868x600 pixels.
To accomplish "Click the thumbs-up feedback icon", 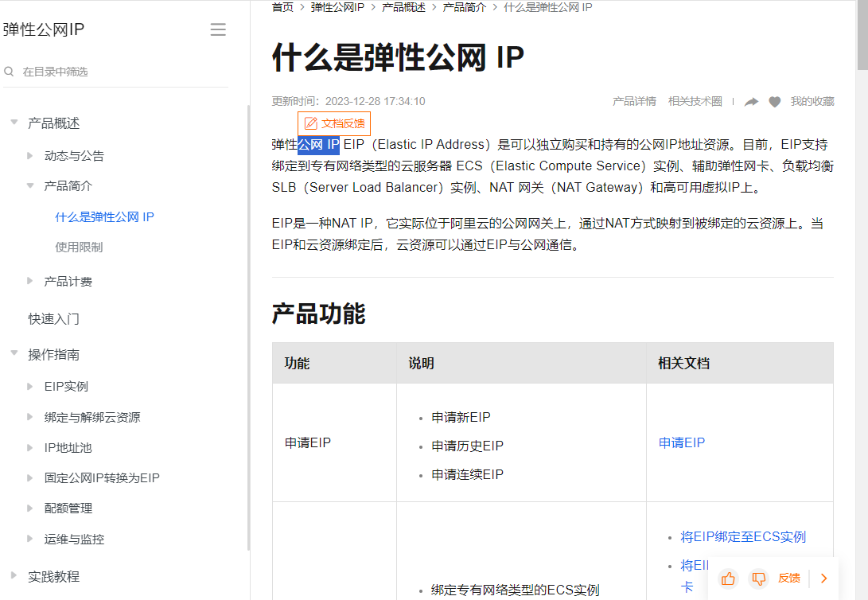I will coord(728,579).
